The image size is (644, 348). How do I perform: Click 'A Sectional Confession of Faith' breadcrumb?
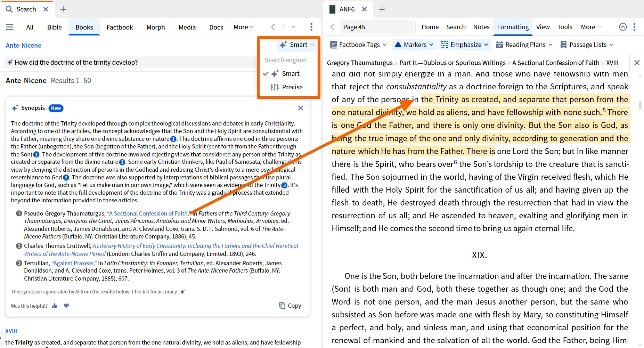pos(556,63)
